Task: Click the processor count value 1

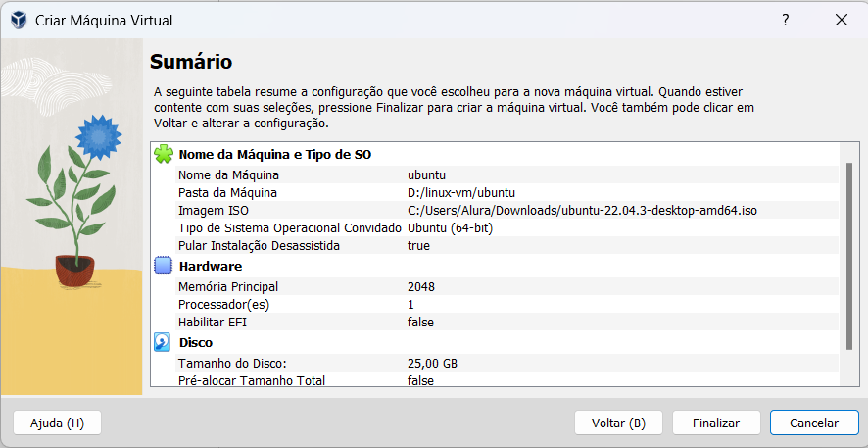Action: pyautogui.click(x=410, y=305)
